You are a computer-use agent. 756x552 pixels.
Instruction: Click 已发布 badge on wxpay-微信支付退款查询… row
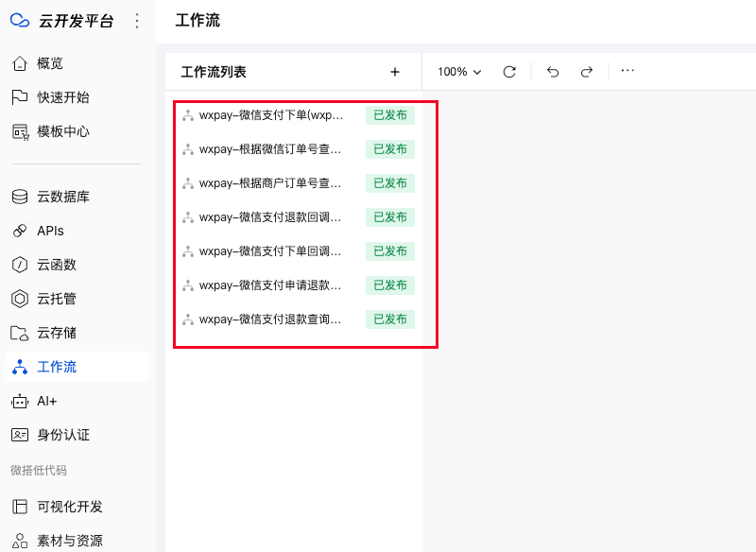(x=390, y=319)
